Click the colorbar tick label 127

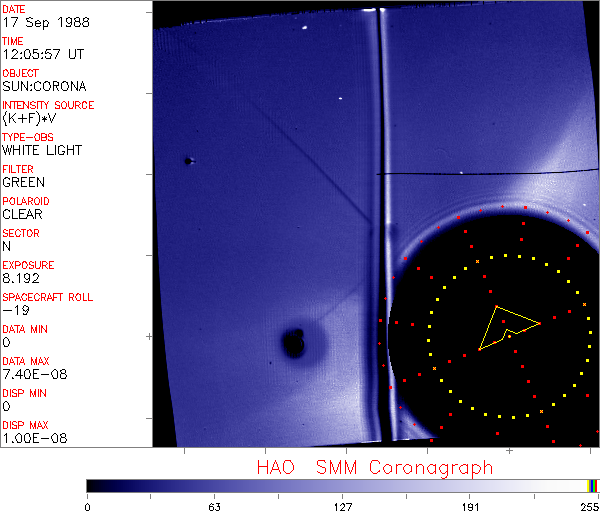[x=342, y=506]
